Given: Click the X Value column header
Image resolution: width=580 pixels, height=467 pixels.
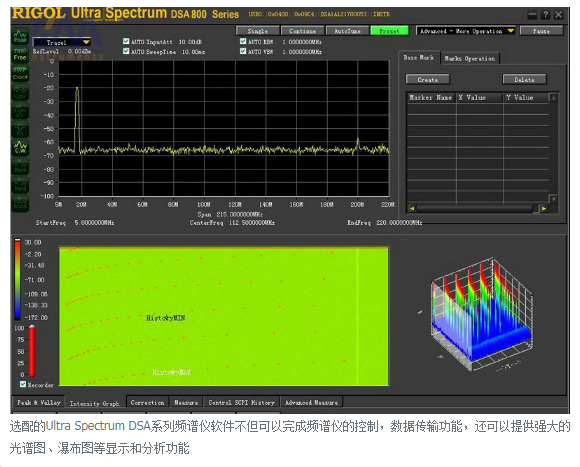Looking at the screenshot, I should click(x=479, y=98).
